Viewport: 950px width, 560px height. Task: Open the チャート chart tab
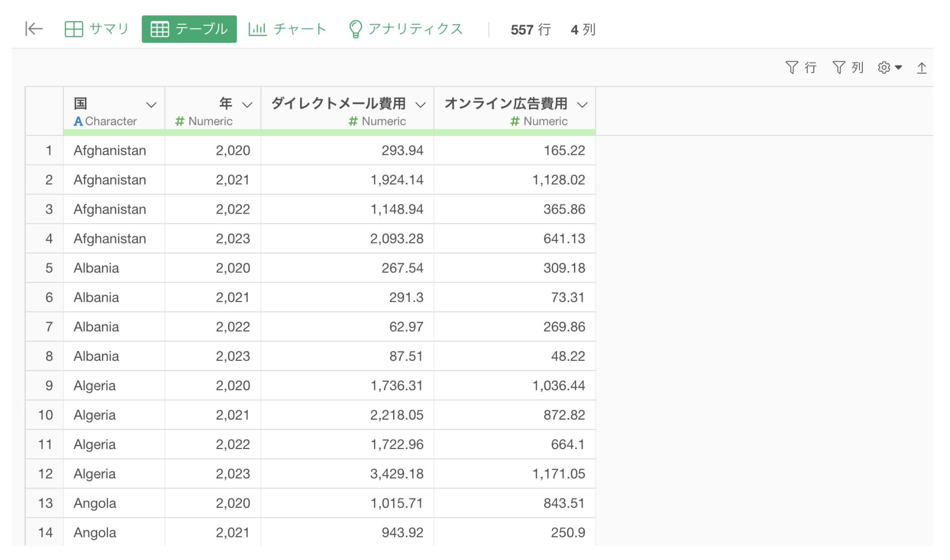tap(287, 29)
